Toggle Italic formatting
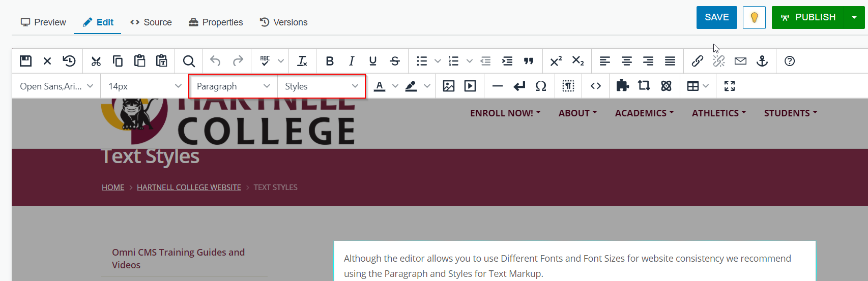 (351, 61)
